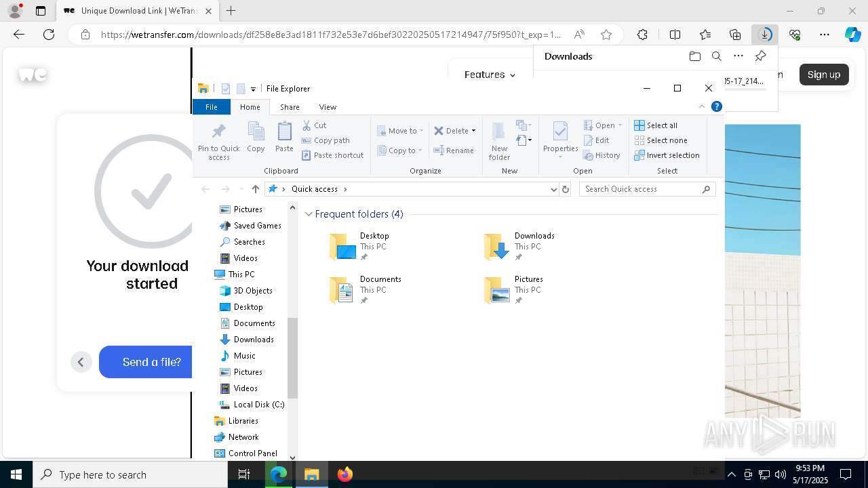
Task: Select Control Panel in navigation pane
Action: point(245,453)
